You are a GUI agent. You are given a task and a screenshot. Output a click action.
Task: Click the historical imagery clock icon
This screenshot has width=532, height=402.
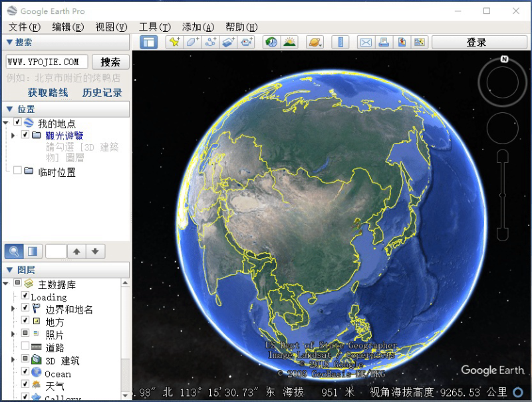pos(271,43)
